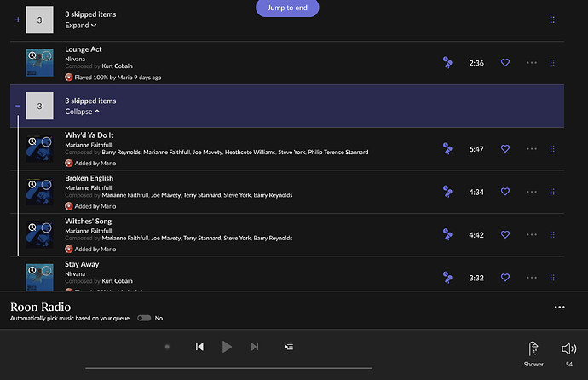The image size is (588, 380).
Task: Open Lounge Act album artwork
Action: point(39,62)
